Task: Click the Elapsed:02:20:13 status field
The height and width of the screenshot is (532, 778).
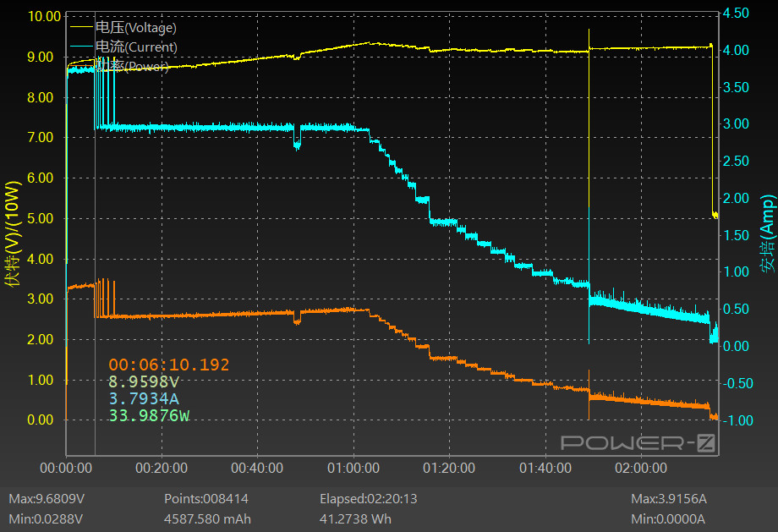Action: (x=368, y=499)
